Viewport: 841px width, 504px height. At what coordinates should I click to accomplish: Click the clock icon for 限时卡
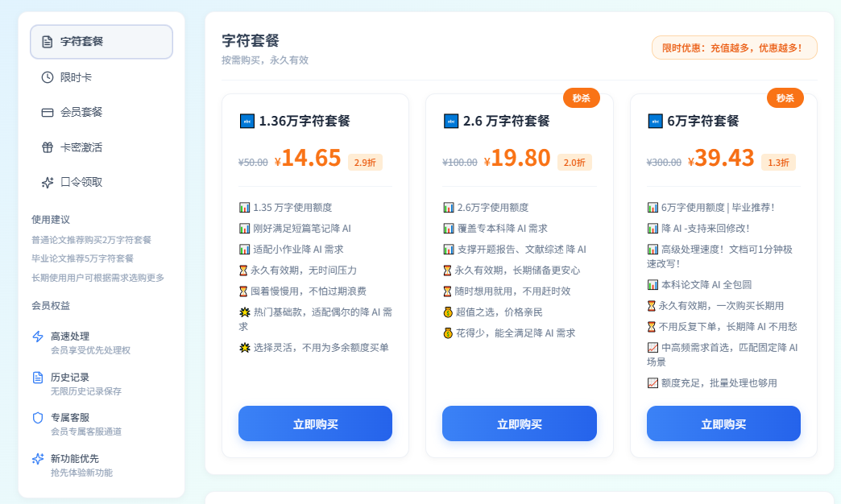[48, 77]
